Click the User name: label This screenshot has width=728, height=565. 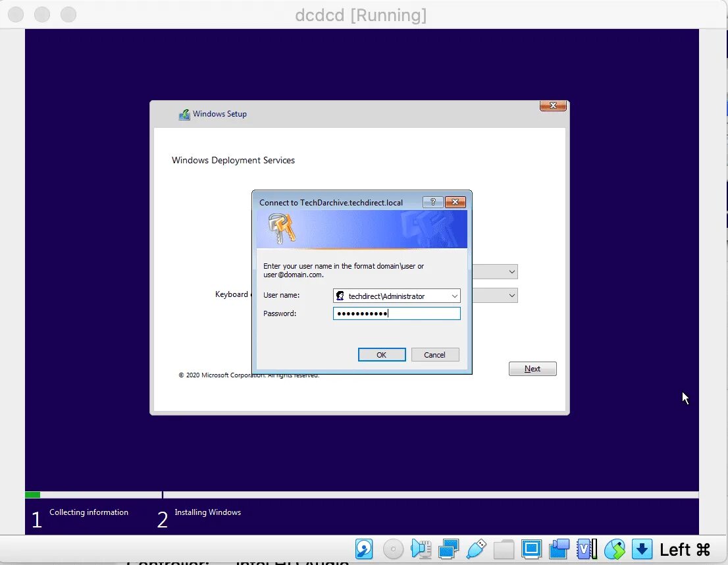pyautogui.click(x=281, y=295)
